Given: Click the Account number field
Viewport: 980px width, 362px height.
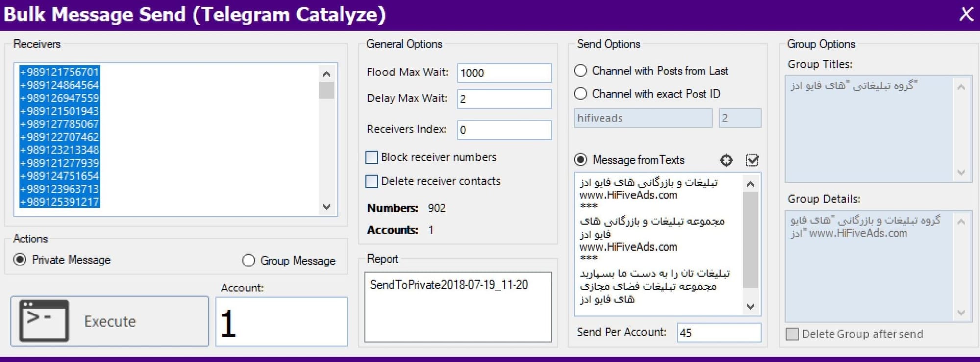Looking at the screenshot, I should click(281, 322).
